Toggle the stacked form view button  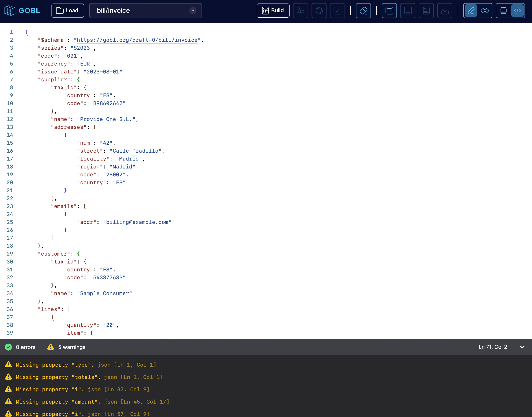(503, 11)
